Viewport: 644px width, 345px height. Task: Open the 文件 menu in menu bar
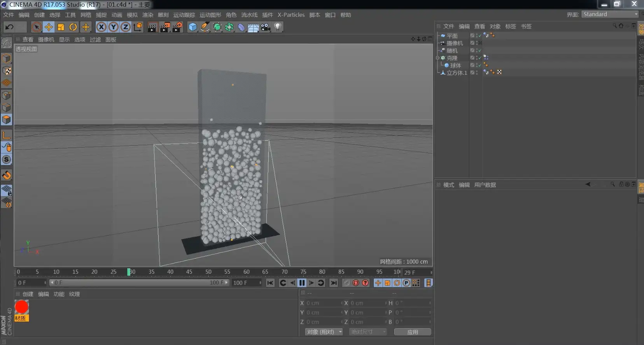click(9, 15)
